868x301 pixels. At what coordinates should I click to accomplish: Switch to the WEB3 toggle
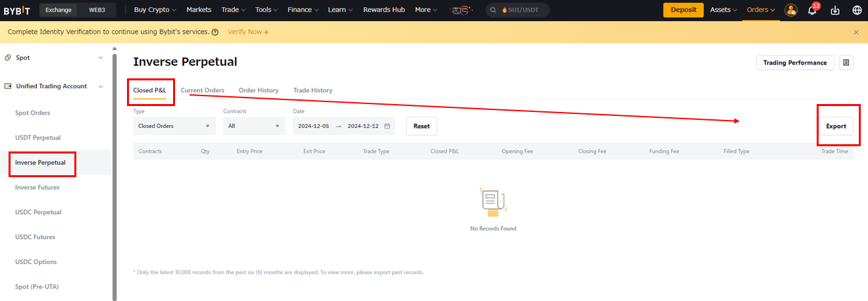pyautogui.click(x=97, y=10)
